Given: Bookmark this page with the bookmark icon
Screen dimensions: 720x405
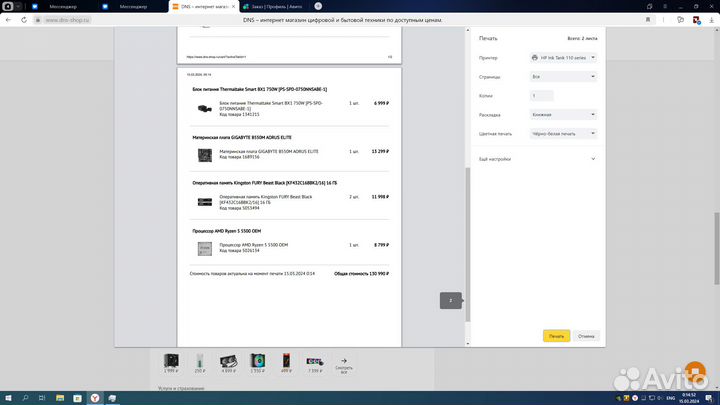Looking at the screenshot, I should click(x=648, y=20).
